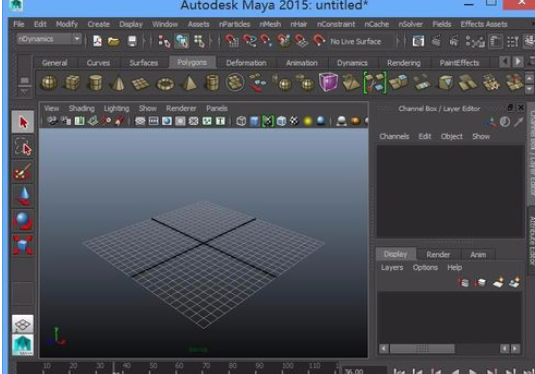535x374 pixels.
Task: Click Layers menu in the Layer Editor
Action: pos(392,268)
